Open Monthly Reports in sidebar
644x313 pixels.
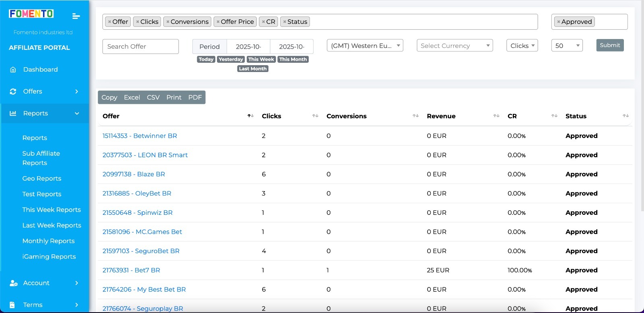point(48,241)
